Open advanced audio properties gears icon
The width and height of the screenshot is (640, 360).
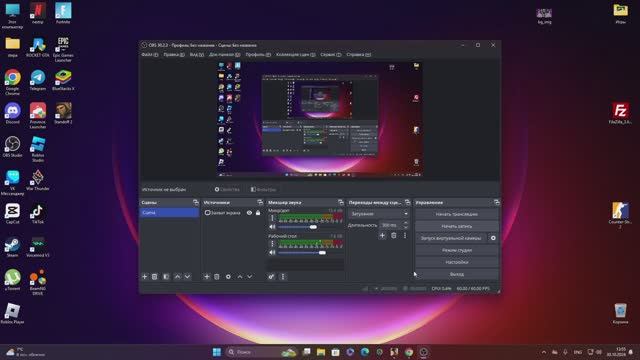[x=271, y=277]
